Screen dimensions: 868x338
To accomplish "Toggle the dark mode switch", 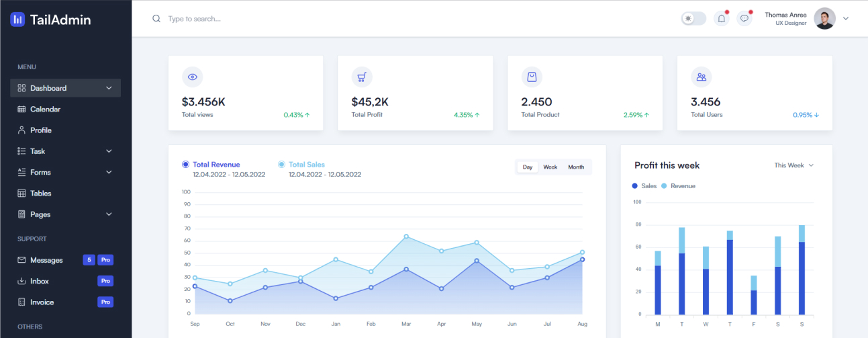I will 693,19.
